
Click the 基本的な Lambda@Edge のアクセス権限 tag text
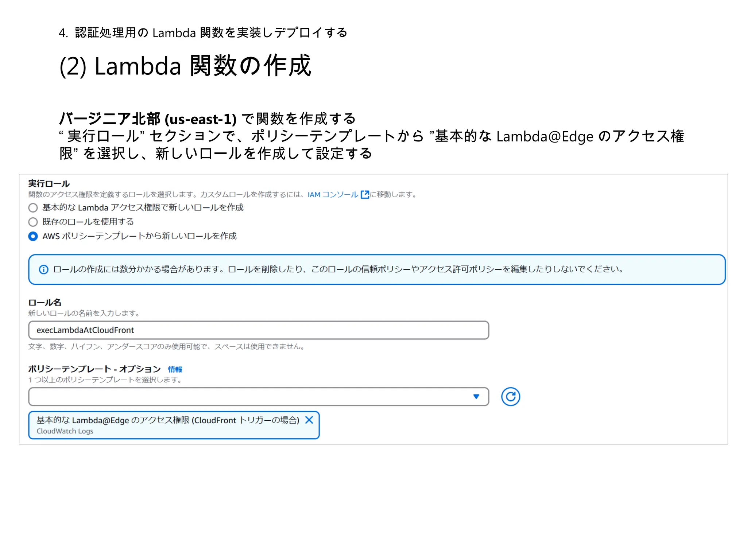[168, 420]
